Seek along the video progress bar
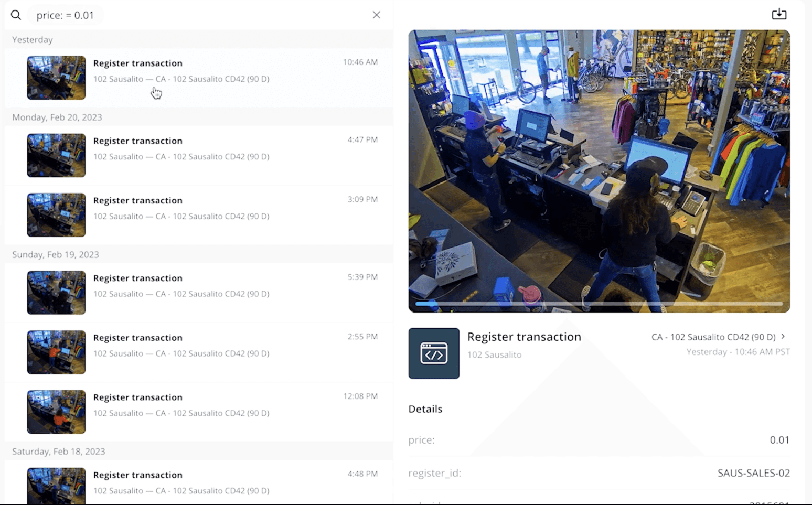Image resolution: width=812 pixels, height=505 pixels. (599, 303)
